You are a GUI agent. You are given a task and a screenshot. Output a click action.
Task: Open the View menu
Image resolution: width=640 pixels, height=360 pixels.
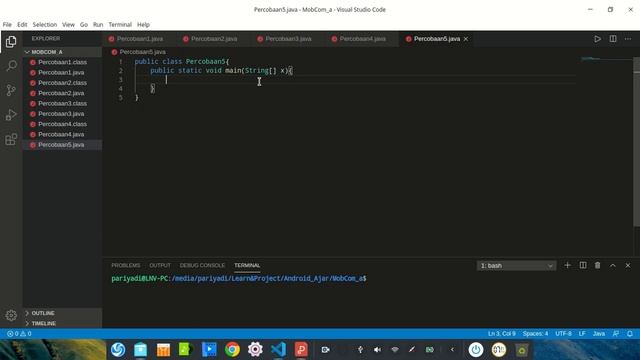68,24
